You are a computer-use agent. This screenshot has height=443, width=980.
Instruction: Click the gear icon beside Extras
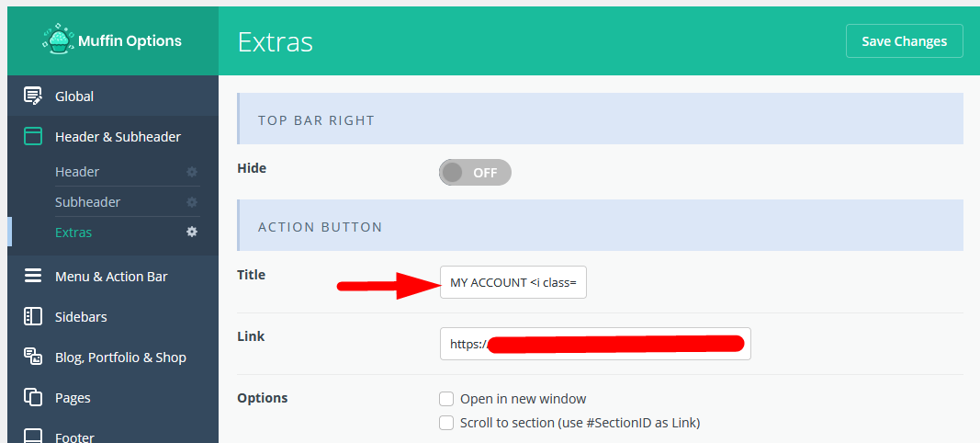(x=192, y=233)
